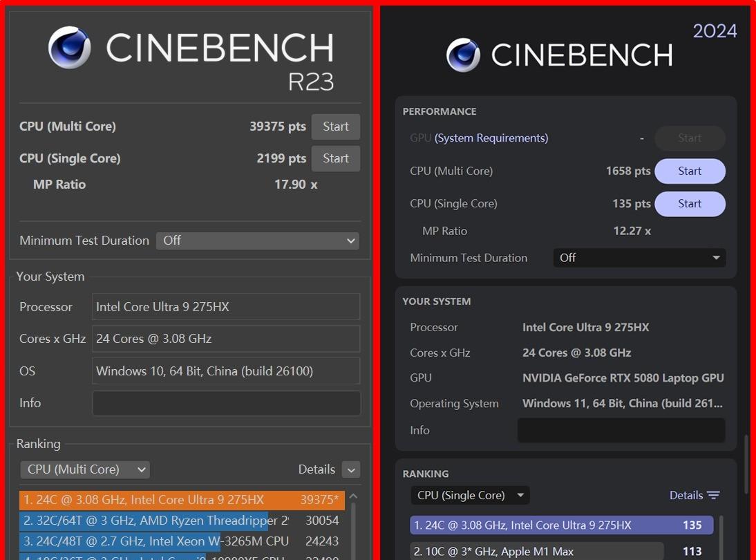Click the R23 ranking list scroll up arrow
The width and height of the screenshot is (756, 560).
353,496
